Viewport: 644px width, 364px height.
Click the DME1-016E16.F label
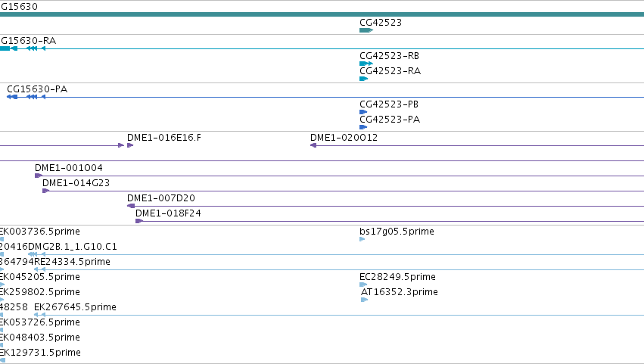click(164, 138)
